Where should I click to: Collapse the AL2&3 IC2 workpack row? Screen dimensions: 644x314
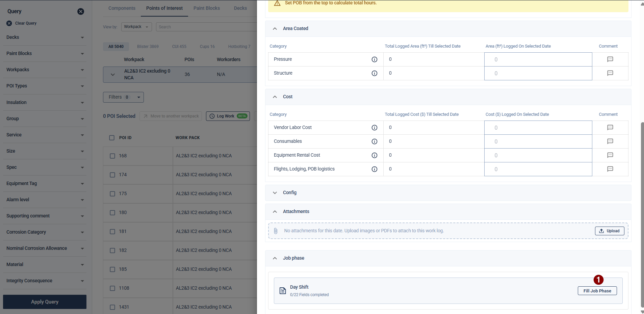pos(113,75)
